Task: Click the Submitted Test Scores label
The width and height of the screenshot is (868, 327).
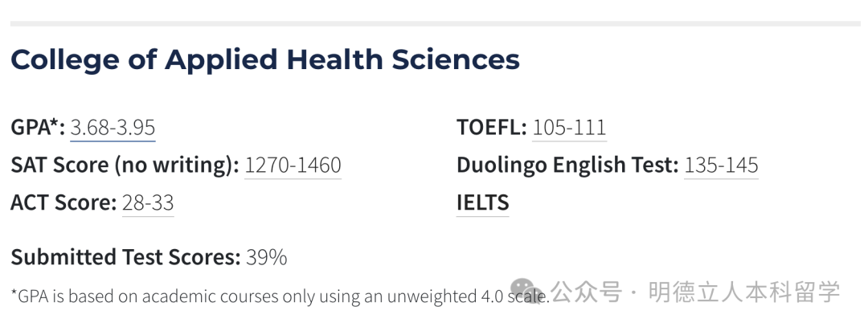Action: 125,258
